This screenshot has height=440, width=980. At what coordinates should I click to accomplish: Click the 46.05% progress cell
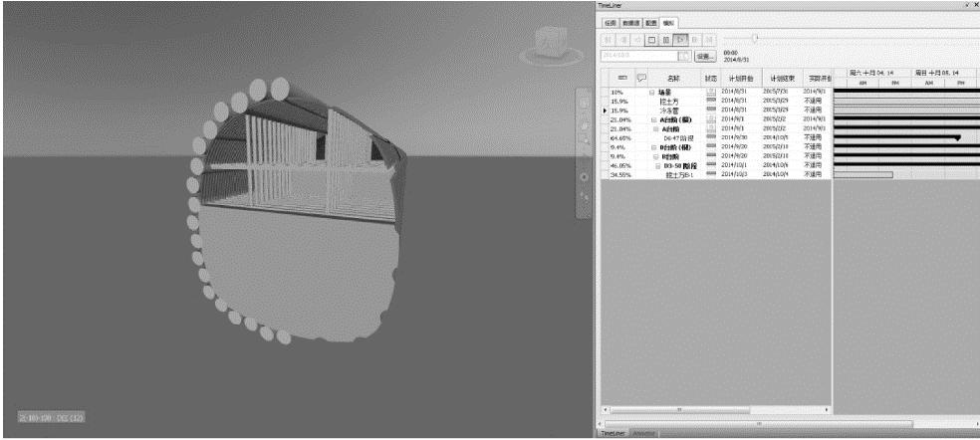pyautogui.click(x=620, y=165)
